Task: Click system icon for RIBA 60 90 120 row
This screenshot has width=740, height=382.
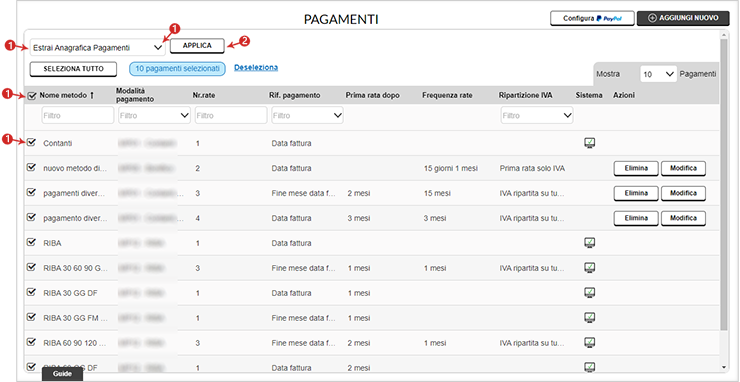Action: [x=589, y=343]
